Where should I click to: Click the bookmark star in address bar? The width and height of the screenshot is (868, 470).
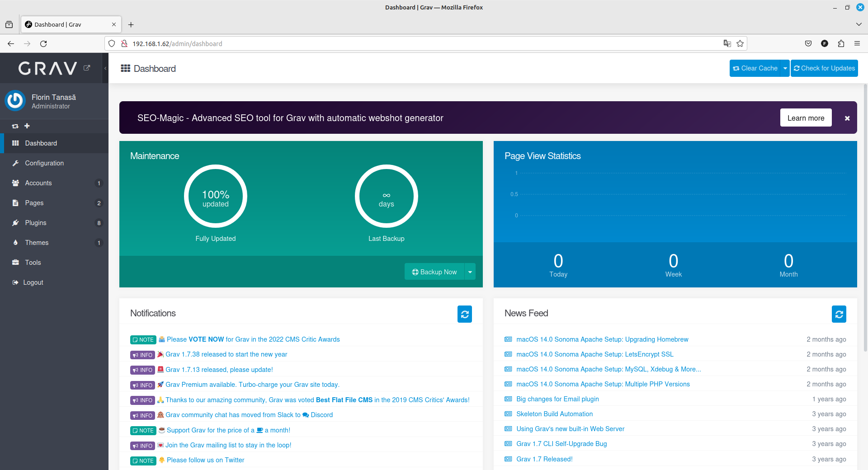coord(740,44)
